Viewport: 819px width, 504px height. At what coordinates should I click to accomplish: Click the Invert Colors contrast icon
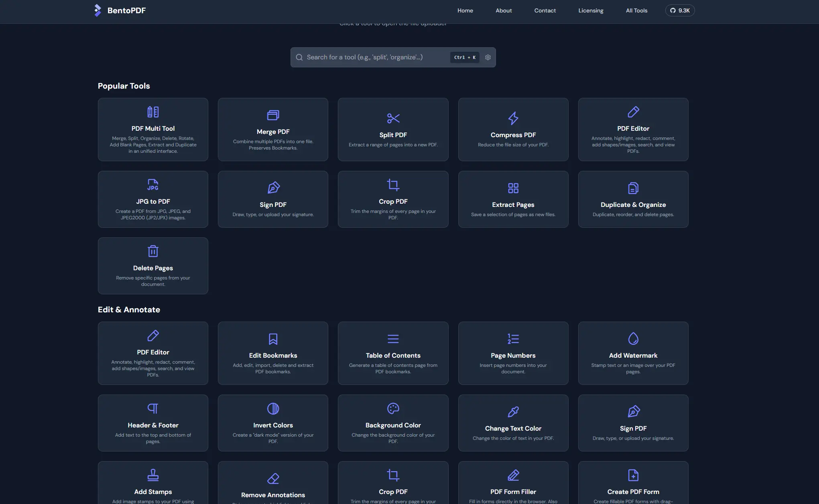[x=273, y=409]
